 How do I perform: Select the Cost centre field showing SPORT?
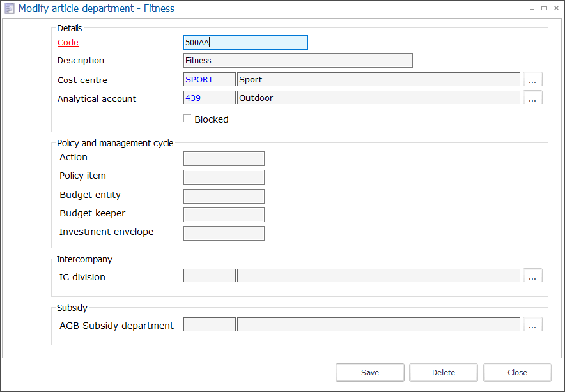(x=209, y=79)
